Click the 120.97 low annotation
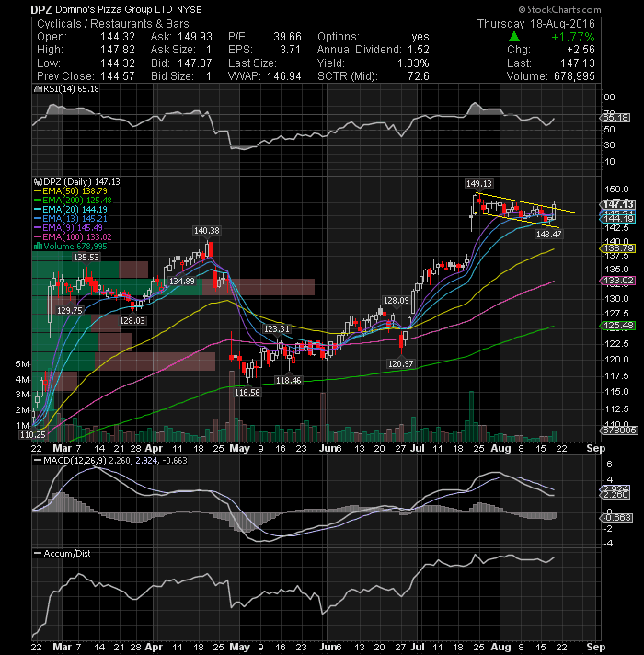Viewport: 644px width, 655px height. [x=400, y=364]
